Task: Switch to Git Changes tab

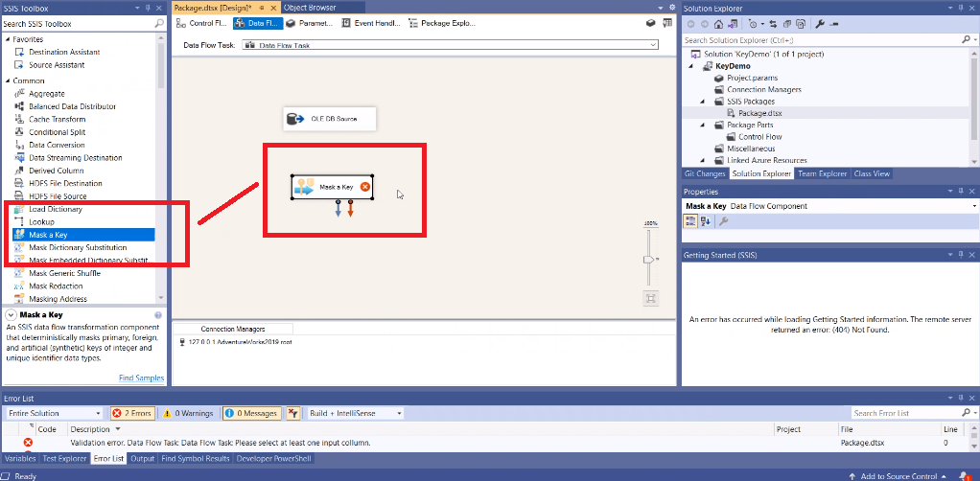Action: point(705,173)
